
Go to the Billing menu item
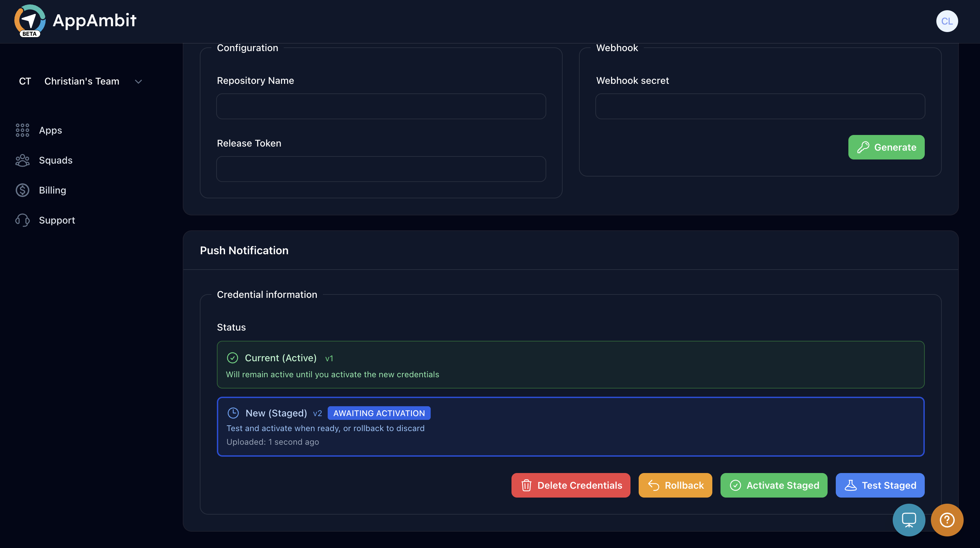pyautogui.click(x=53, y=190)
